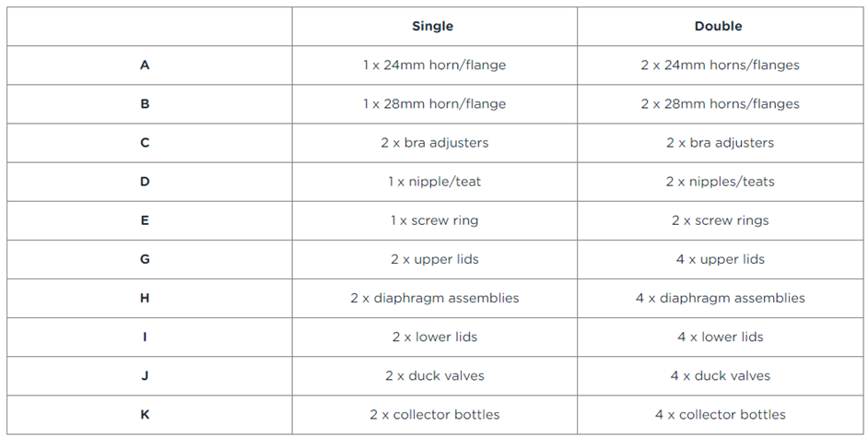Click the 2 x duck valves cell

pos(434,375)
